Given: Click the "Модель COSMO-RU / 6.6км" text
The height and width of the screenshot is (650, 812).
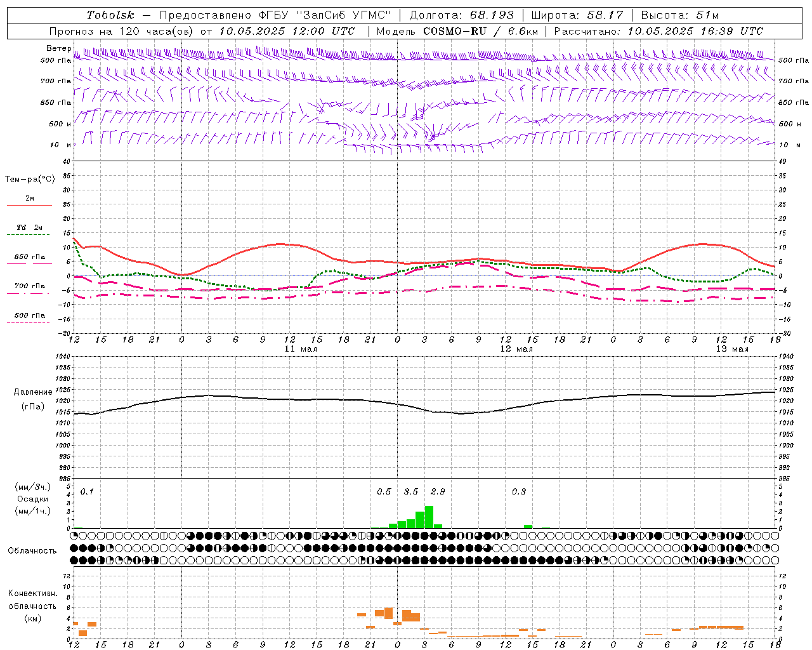Looking at the screenshot, I should (457, 31).
